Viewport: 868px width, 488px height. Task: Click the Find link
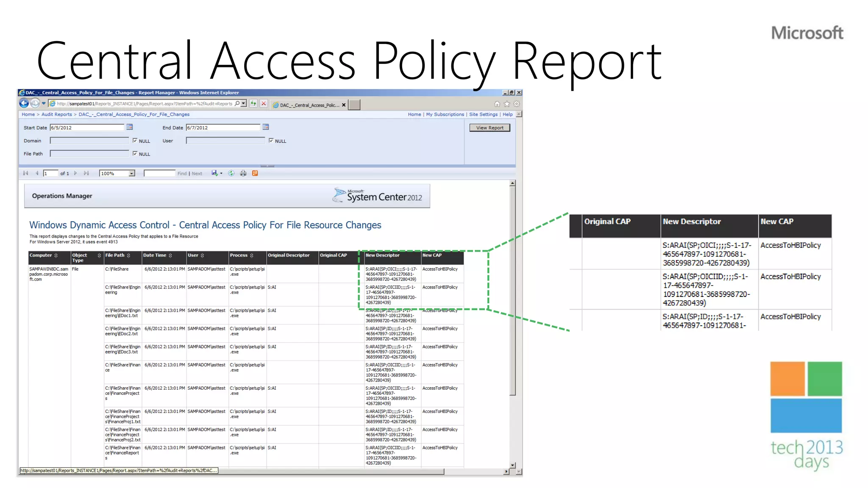[x=182, y=174]
